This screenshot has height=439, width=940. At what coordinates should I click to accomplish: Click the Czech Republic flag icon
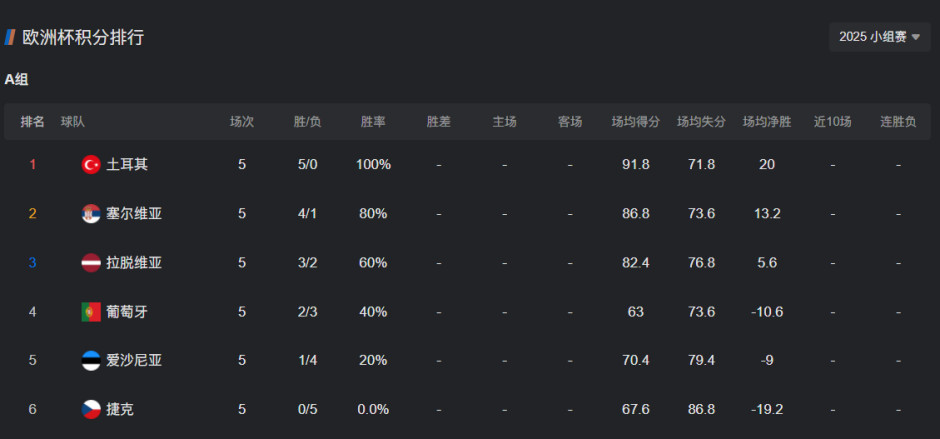(91, 409)
